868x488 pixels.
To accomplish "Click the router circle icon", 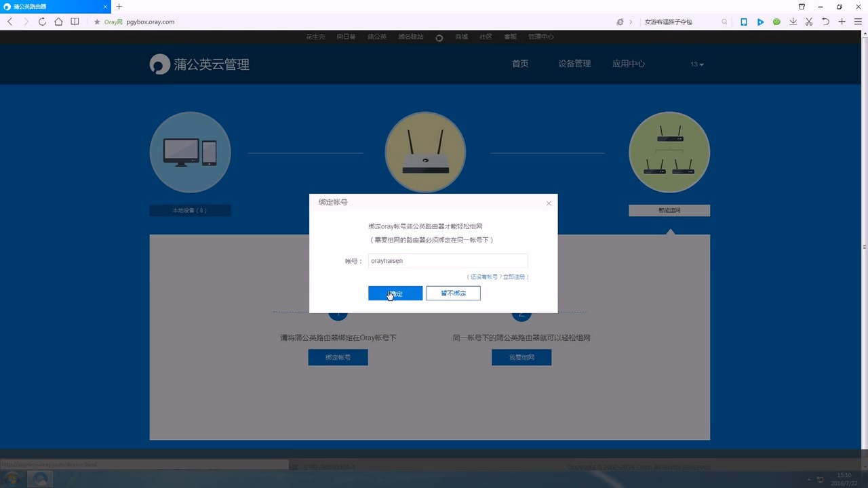I will pos(425,152).
